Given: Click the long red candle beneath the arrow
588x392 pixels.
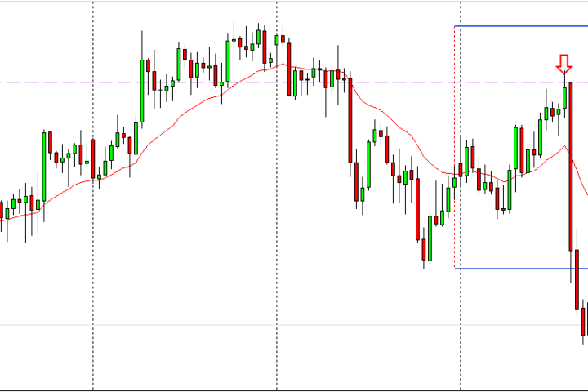Looking at the screenshot, I should pyautogui.click(x=571, y=167).
